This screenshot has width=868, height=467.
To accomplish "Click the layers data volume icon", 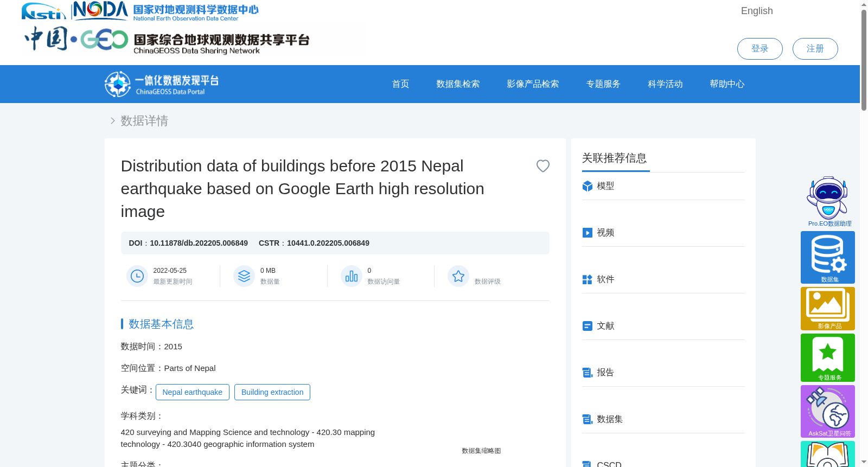I will click(x=244, y=276).
